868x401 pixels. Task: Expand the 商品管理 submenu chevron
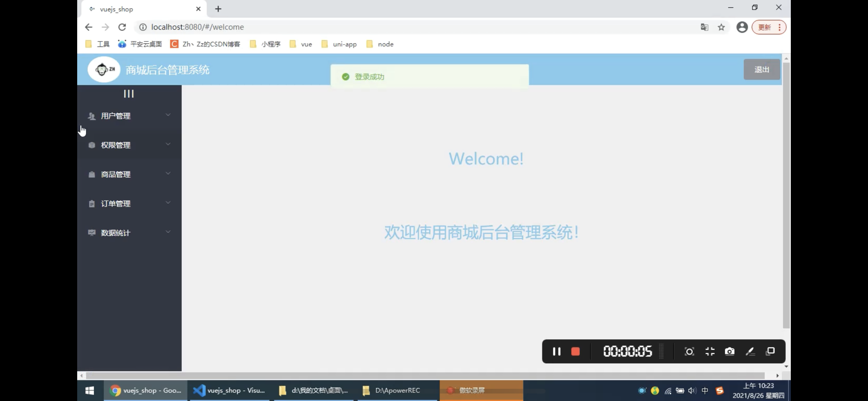click(168, 173)
